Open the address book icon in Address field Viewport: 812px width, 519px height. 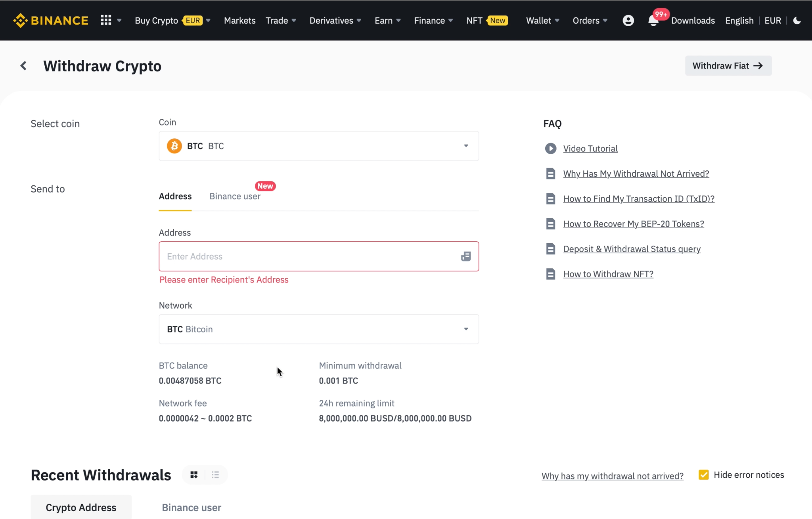pyautogui.click(x=466, y=256)
